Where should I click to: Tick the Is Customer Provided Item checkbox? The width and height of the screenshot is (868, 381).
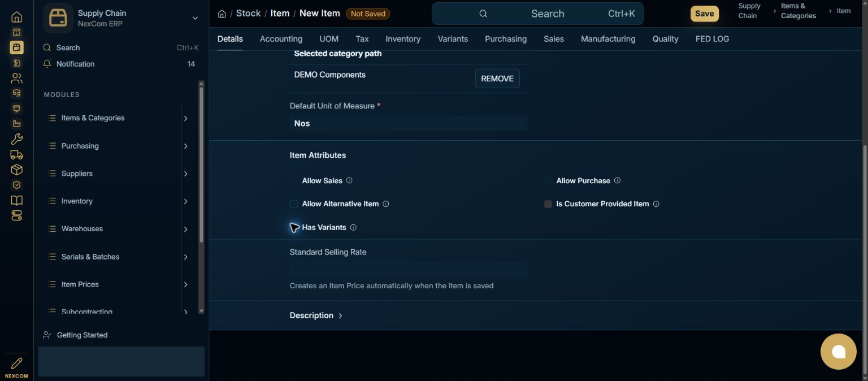[548, 204]
